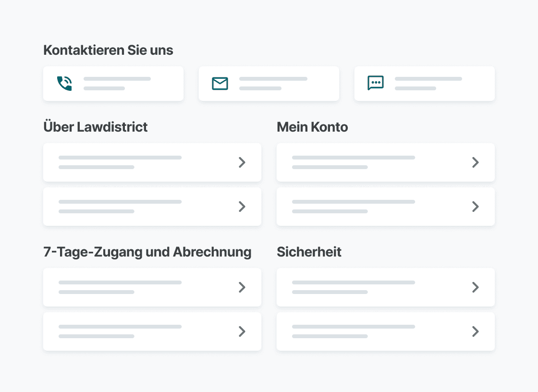Click the Sicherheit heading

click(x=309, y=252)
